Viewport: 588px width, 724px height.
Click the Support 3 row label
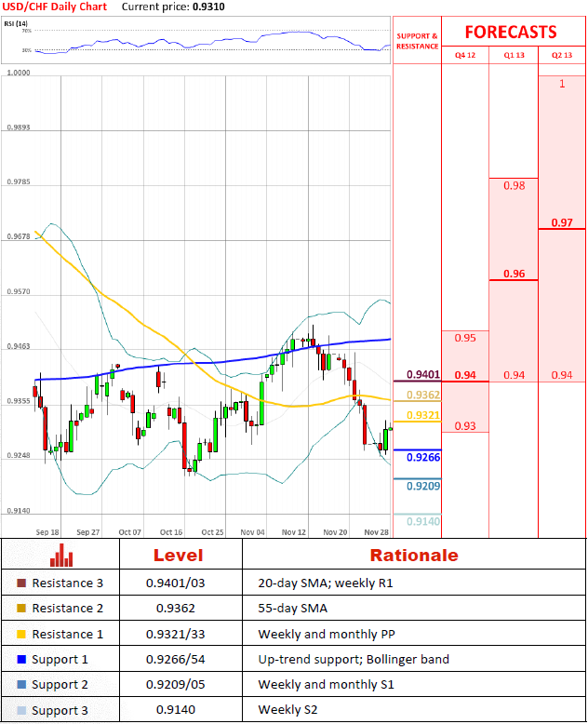tap(60, 711)
